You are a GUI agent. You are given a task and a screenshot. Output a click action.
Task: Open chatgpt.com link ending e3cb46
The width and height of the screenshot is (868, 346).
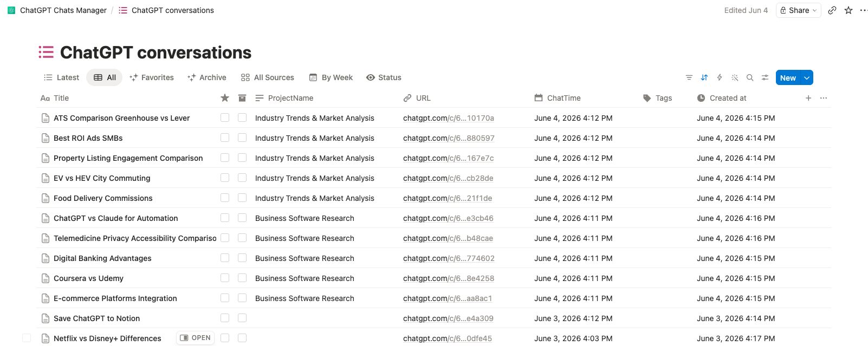pos(448,218)
